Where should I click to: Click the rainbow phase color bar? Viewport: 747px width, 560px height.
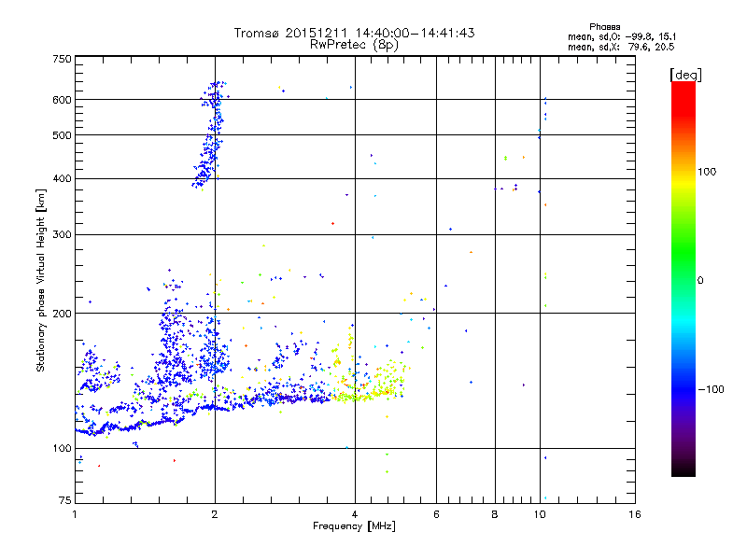pos(684,278)
